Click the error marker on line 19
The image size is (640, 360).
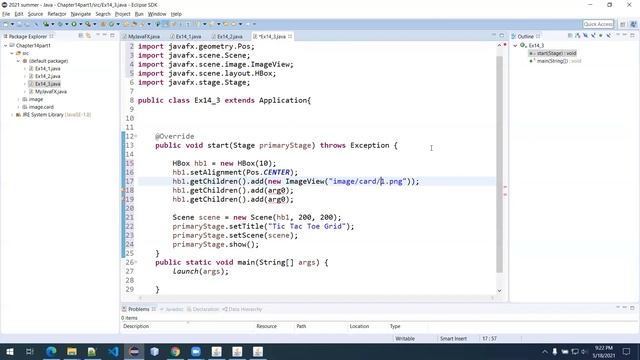(124, 199)
